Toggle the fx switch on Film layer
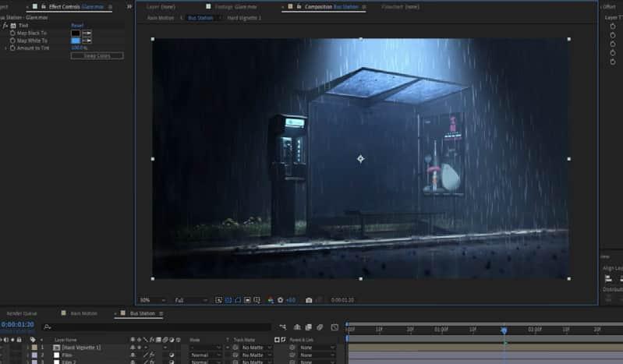The width and height of the screenshot is (623, 364). (x=151, y=355)
